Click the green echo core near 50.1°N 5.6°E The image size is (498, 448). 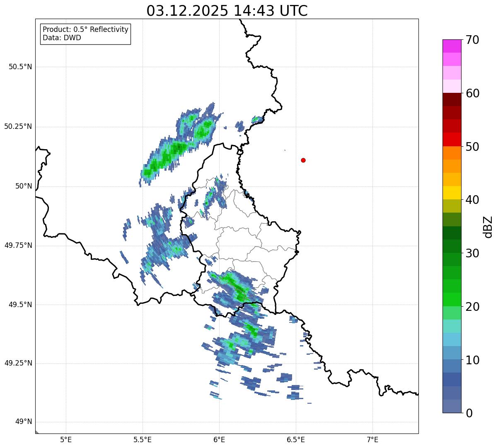click(x=166, y=158)
